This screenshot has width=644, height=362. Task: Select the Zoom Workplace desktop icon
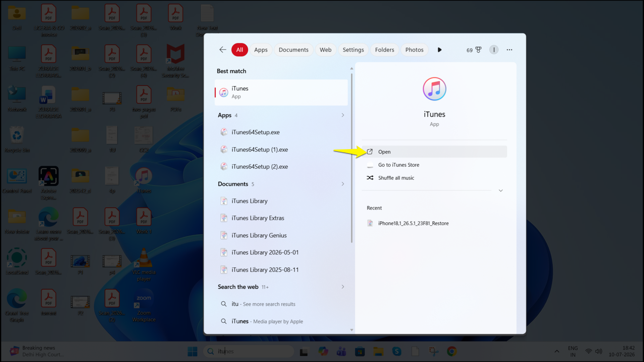click(144, 306)
